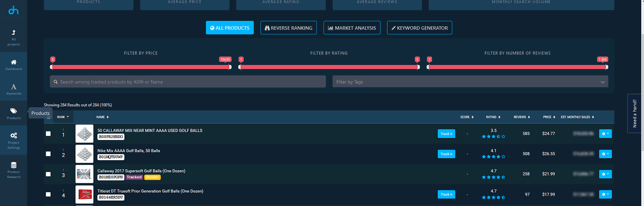Screen dimensions: 644x206
Task: Click ASIN badge B01MQTDUWP
Action: tap(111, 157)
